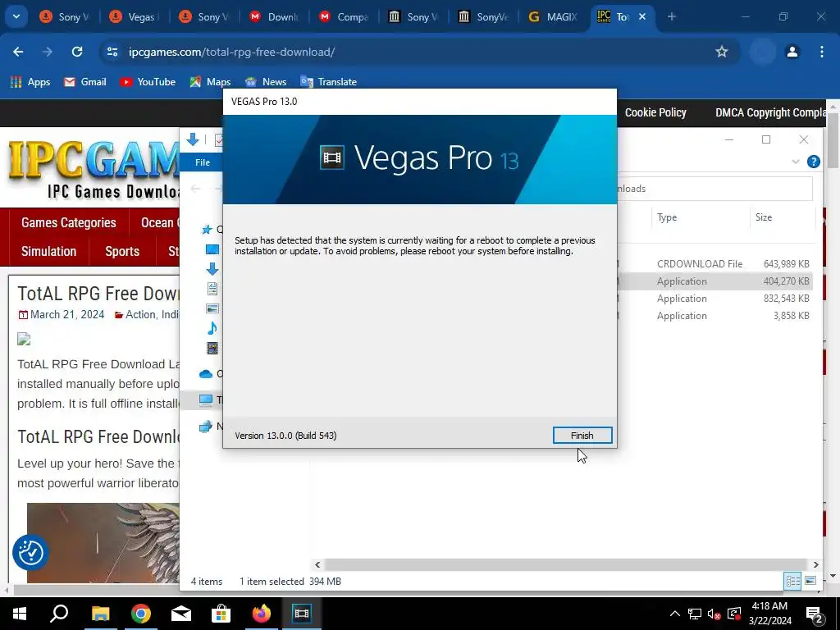This screenshot has width=840, height=630.
Task: Switch to the Compa browser tab
Action: point(344,17)
